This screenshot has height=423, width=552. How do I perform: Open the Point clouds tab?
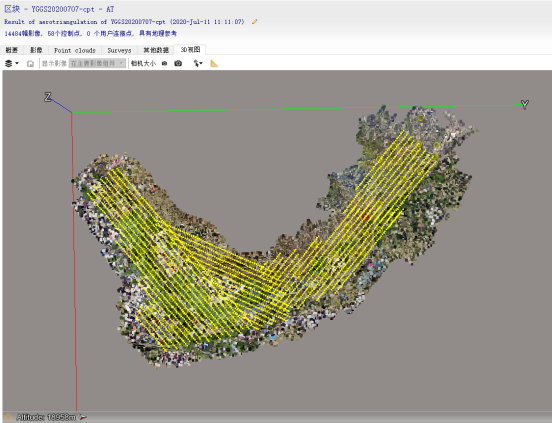click(75, 50)
